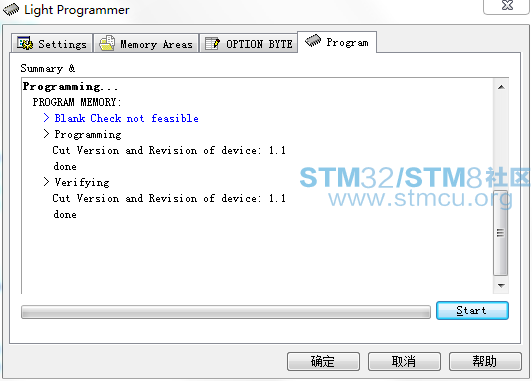Click 'done' under the Programming step
The image size is (532, 381).
pos(65,166)
